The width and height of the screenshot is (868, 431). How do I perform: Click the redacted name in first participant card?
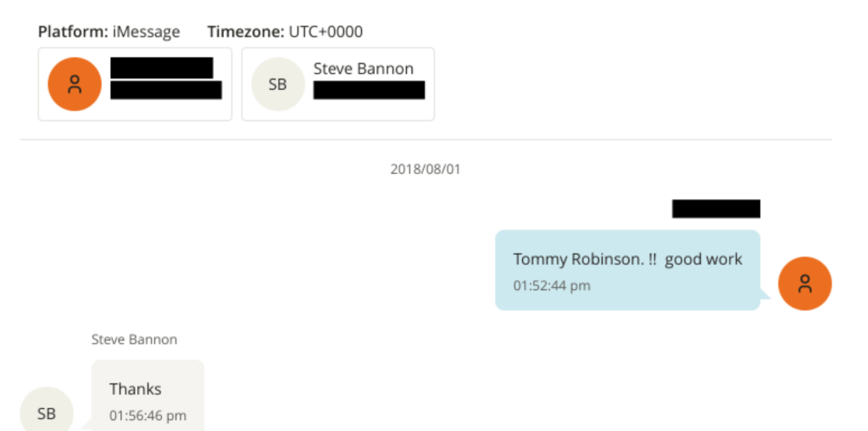click(x=161, y=68)
